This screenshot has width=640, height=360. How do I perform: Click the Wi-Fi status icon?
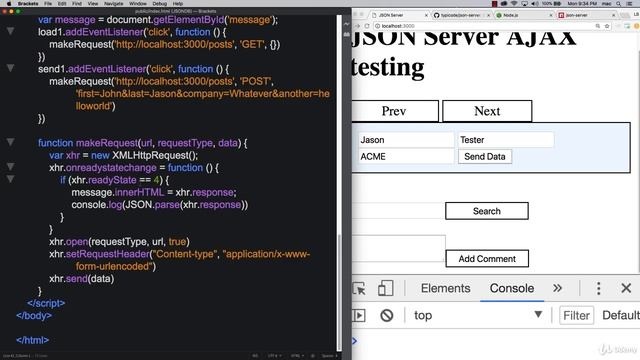[x=514, y=3]
